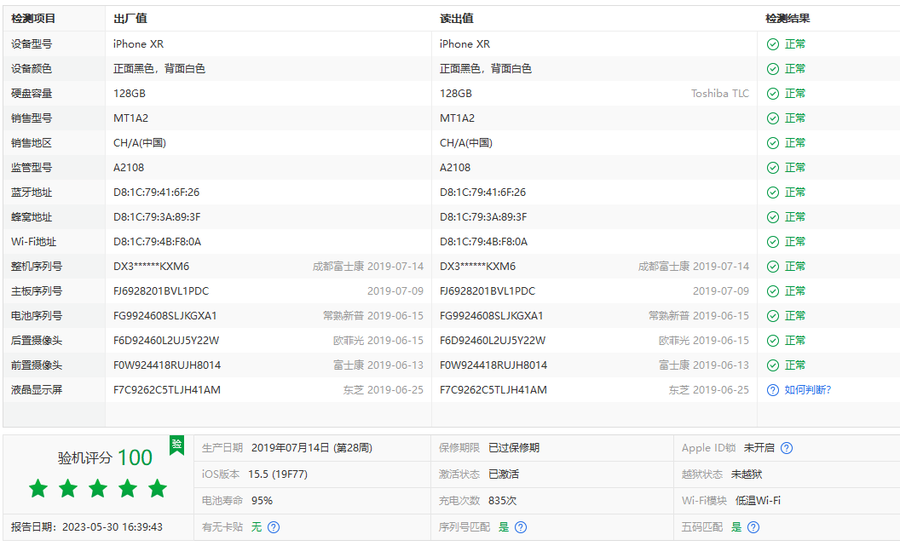Click the 越狱状态 value 未越狱
The width and height of the screenshot is (900, 546).
pos(746,474)
